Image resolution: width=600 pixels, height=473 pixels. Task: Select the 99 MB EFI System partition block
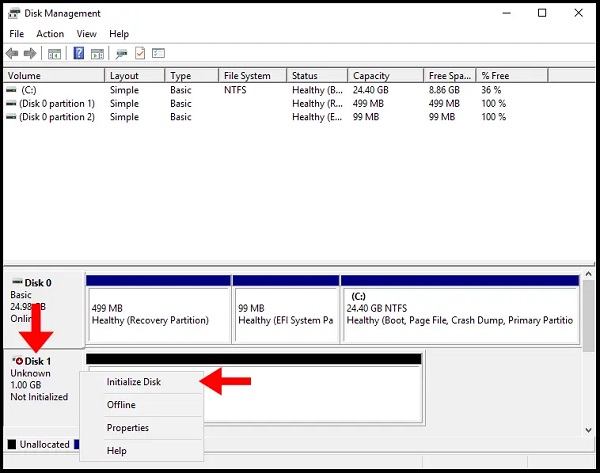click(x=285, y=309)
